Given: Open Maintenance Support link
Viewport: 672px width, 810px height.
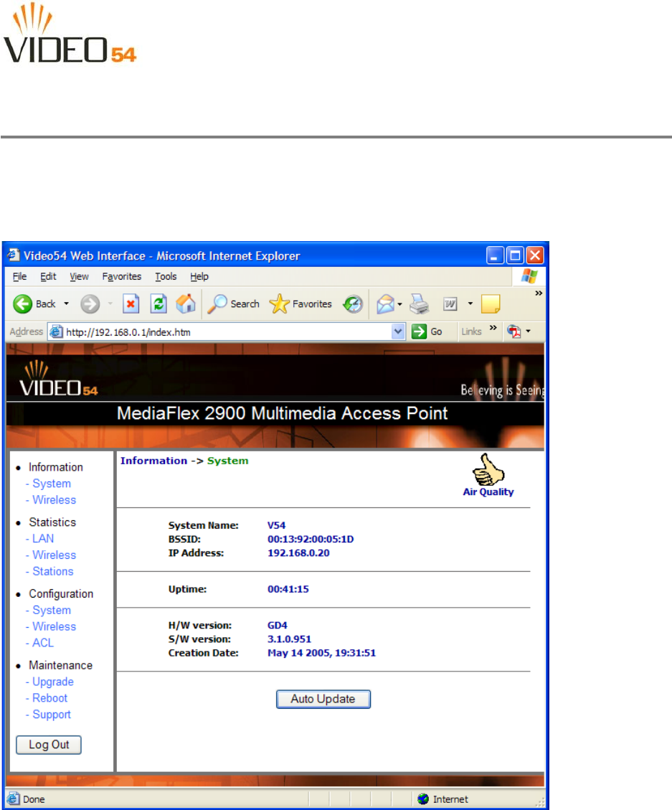Looking at the screenshot, I should [51, 715].
